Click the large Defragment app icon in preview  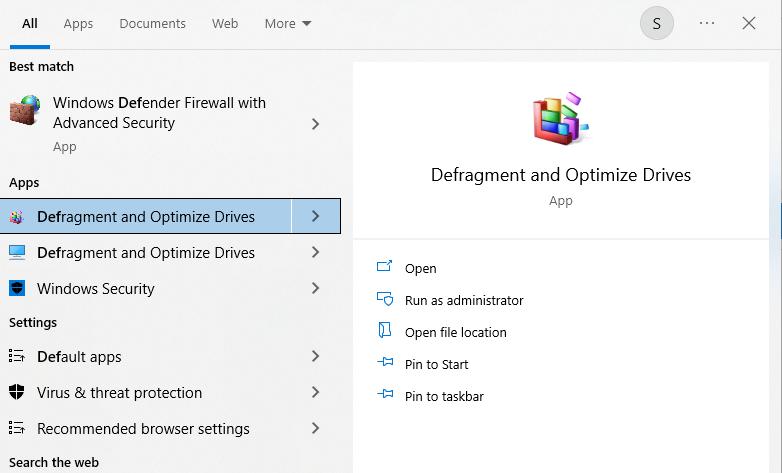pyautogui.click(x=560, y=116)
